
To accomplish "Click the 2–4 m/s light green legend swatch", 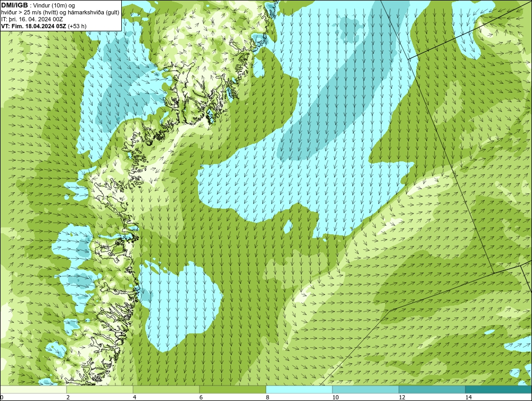I will [x=100, y=389].
